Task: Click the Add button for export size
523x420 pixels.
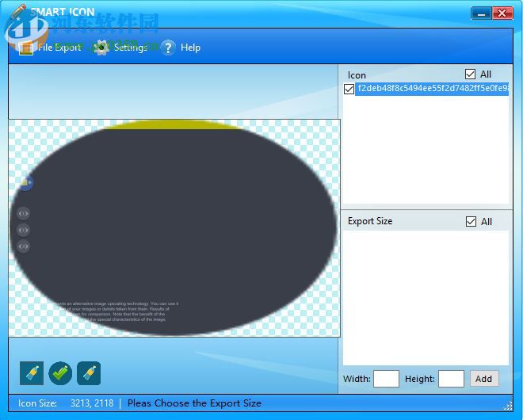Action: pyautogui.click(x=484, y=379)
